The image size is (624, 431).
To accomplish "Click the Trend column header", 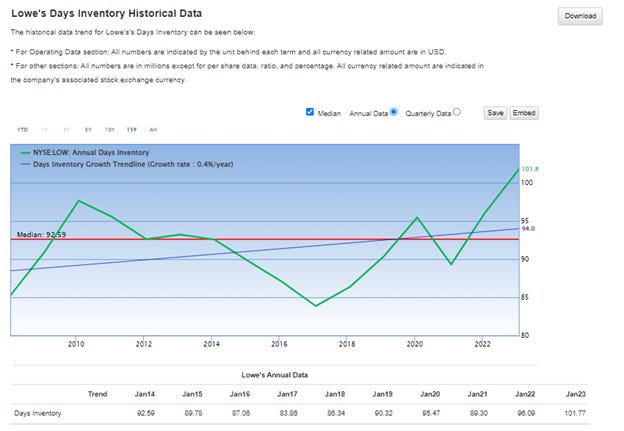I will [x=98, y=394].
